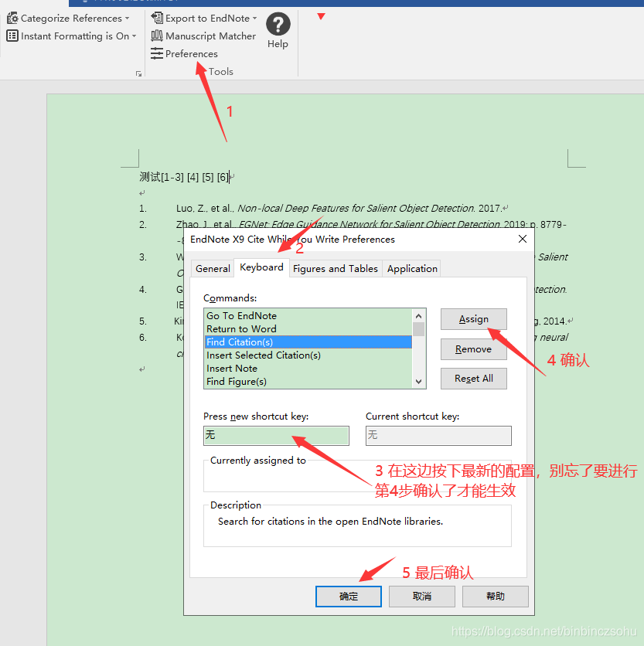Click the Remove button
The width and height of the screenshot is (644, 646).
click(x=474, y=349)
